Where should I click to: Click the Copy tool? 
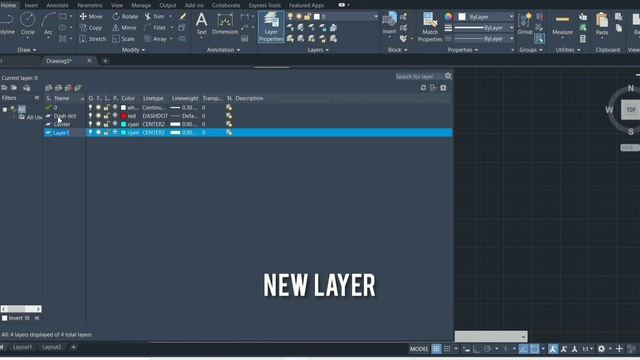tap(91, 28)
